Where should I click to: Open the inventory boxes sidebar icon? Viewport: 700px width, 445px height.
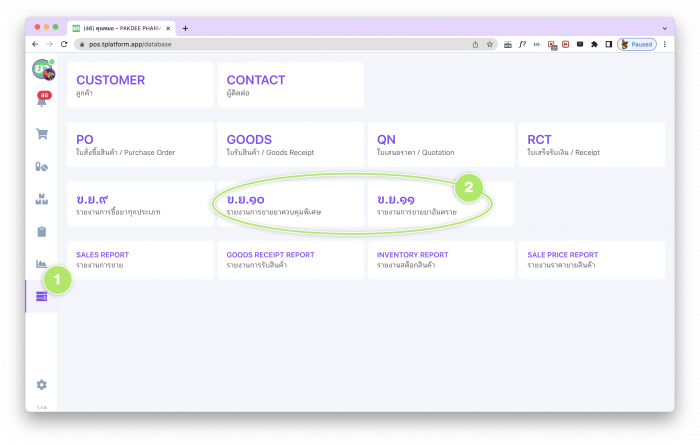point(42,199)
